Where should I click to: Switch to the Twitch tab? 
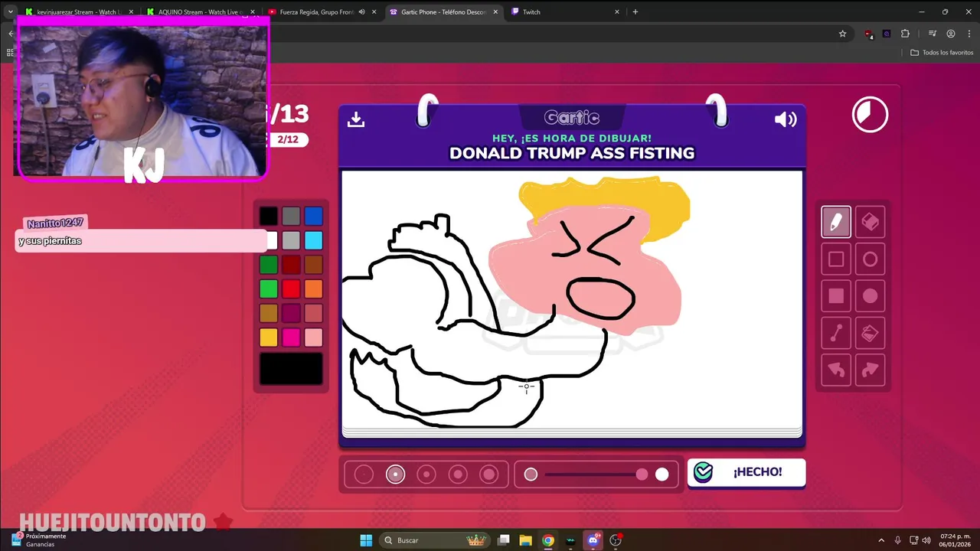click(565, 12)
